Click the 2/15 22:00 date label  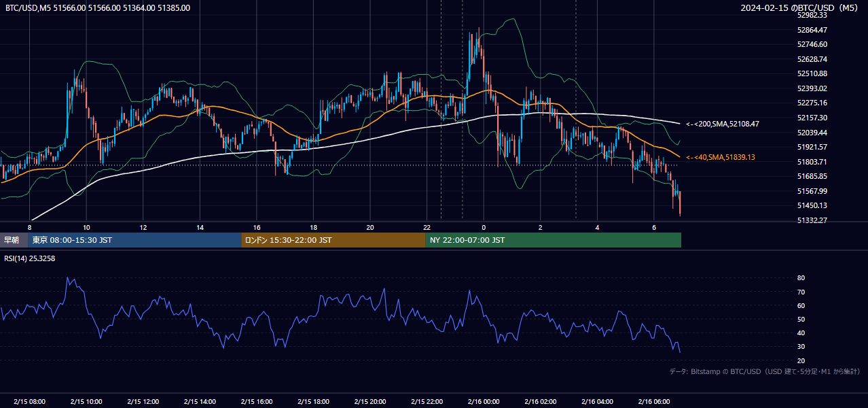pyautogui.click(x=427, y=401)
